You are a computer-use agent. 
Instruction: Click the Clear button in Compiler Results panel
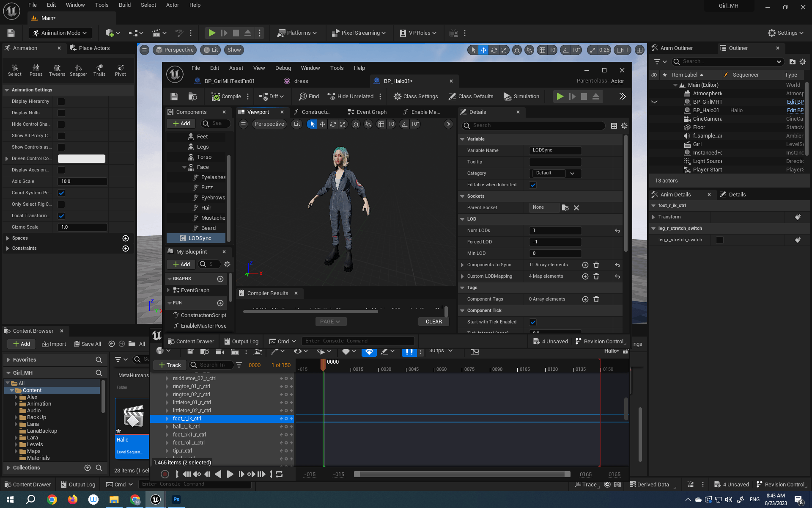point(434,321)
